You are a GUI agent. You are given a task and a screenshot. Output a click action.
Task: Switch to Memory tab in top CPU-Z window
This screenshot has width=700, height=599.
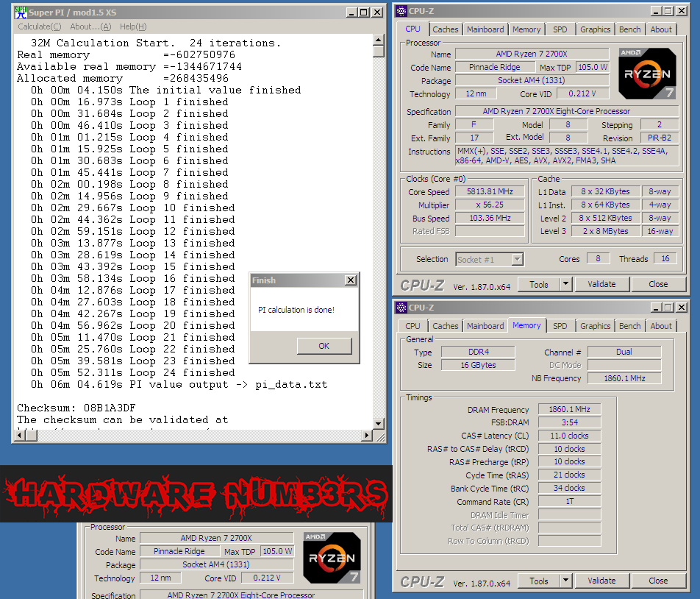pos(526,29)
